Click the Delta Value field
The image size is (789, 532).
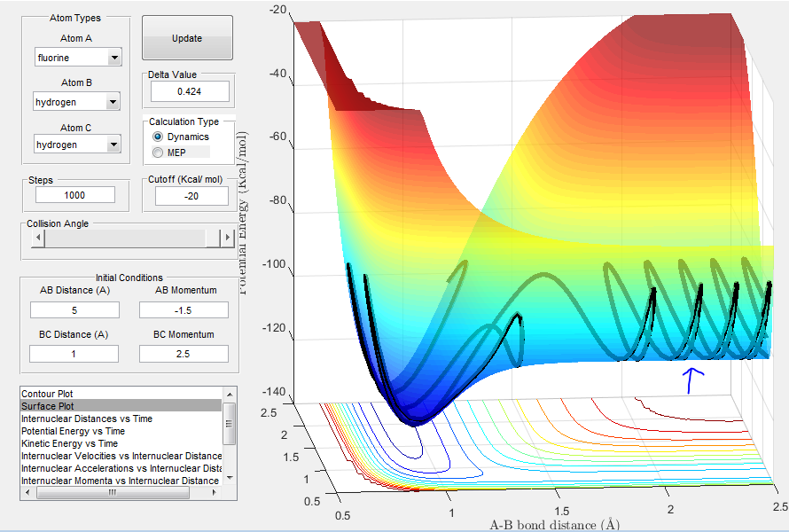pos(190,91)
